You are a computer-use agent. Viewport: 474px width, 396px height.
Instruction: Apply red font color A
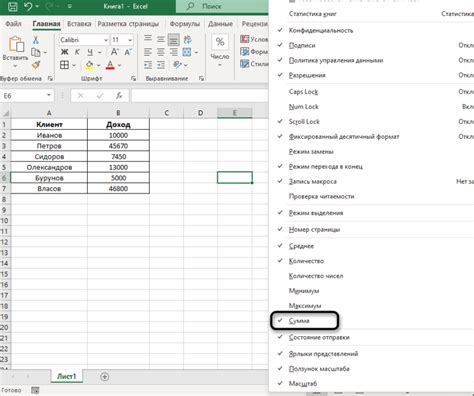(110, 65)
